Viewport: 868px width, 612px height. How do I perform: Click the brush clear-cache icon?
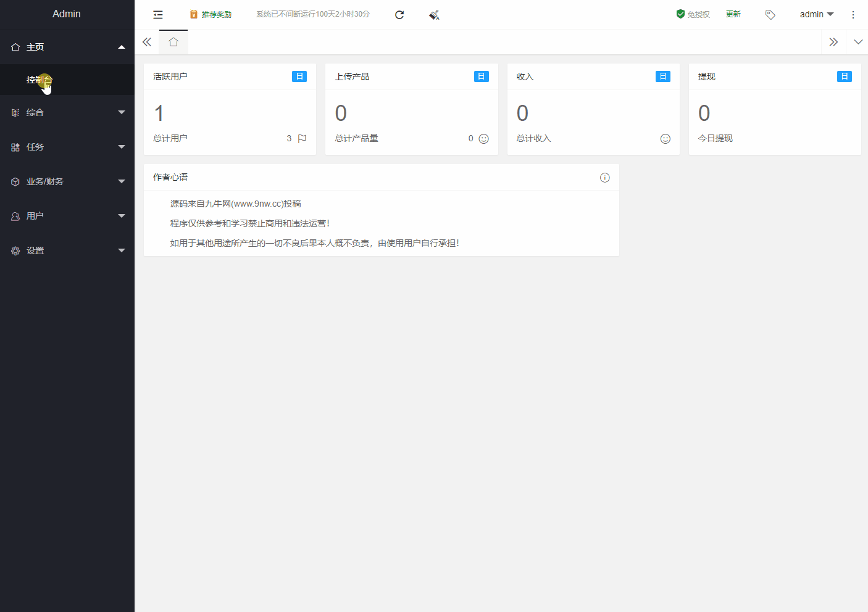point(434,15)
